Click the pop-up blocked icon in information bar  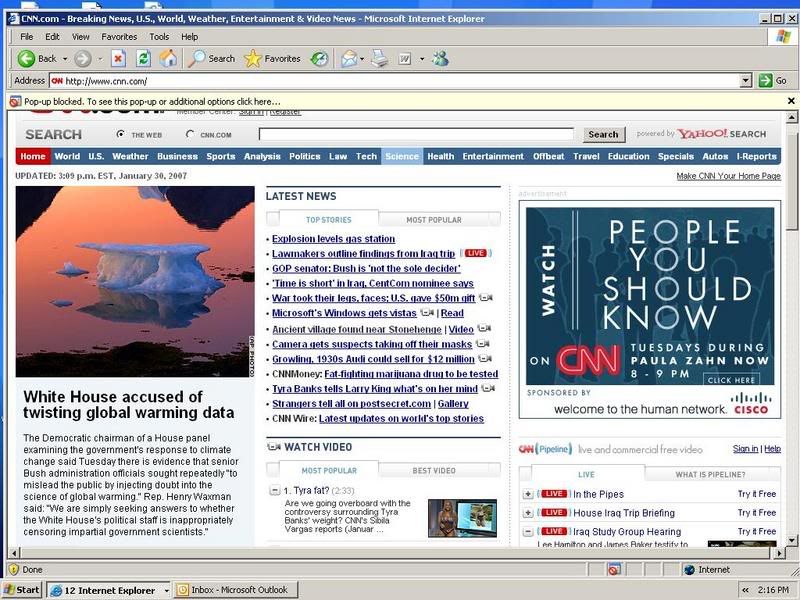(15, 102)
